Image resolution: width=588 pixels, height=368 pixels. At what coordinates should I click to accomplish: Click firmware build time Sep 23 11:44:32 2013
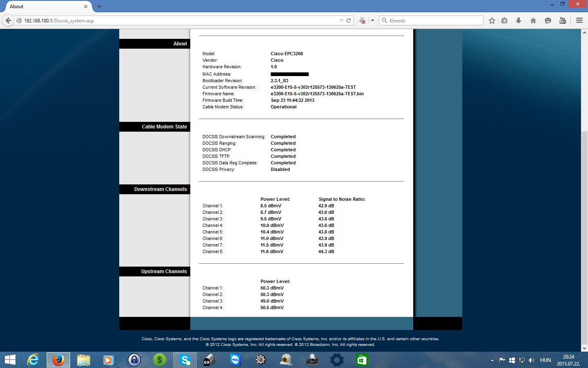click(x=292, y=100)
